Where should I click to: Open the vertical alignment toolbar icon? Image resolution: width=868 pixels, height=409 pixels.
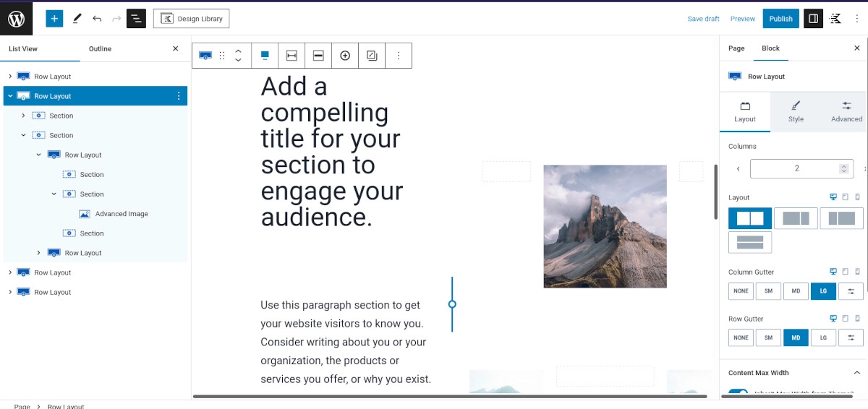pos(265,56)
